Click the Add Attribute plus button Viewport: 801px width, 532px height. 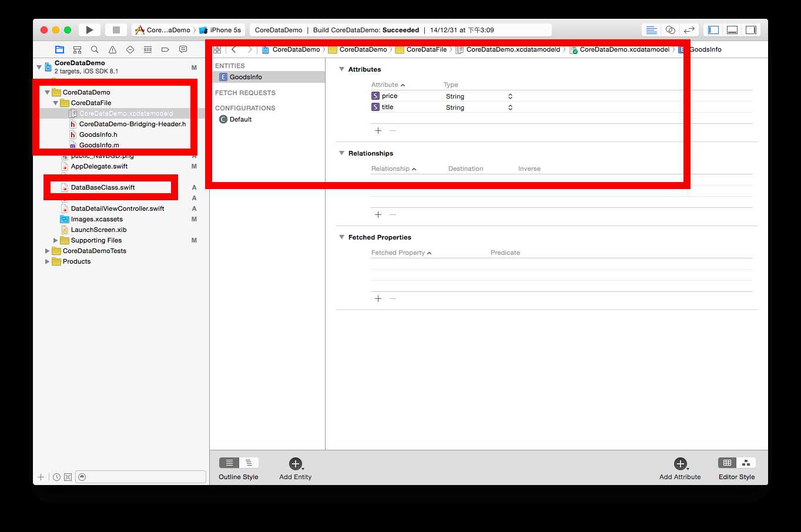(680, 464)
